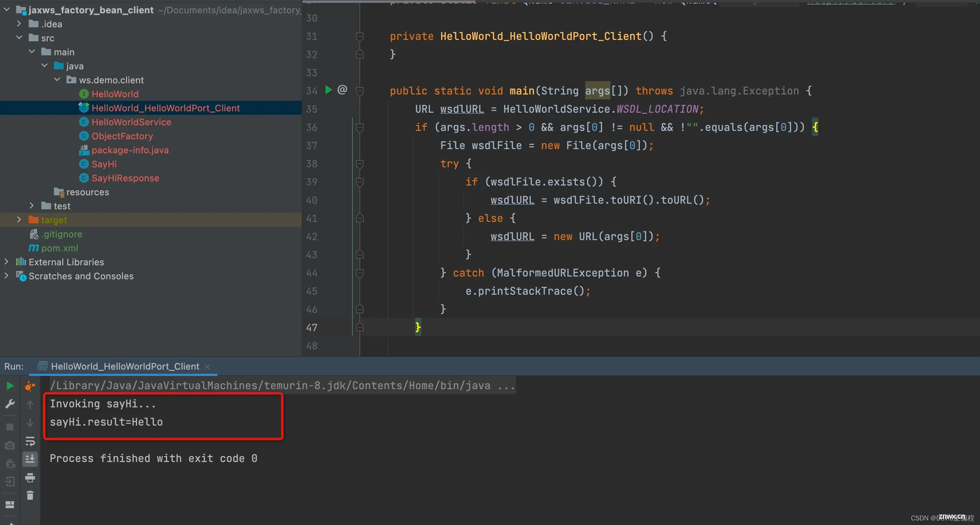Click the Down the Stack Trace arrow
Image resolution: width=980 pixels, height=525 pixels.
tap(30, 422)
